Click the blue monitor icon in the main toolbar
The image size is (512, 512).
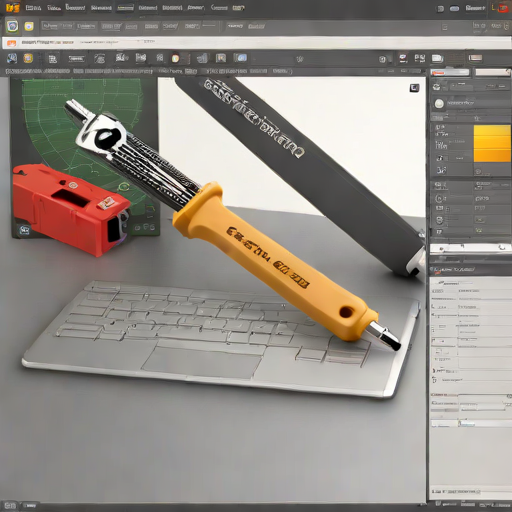point(240,58)
